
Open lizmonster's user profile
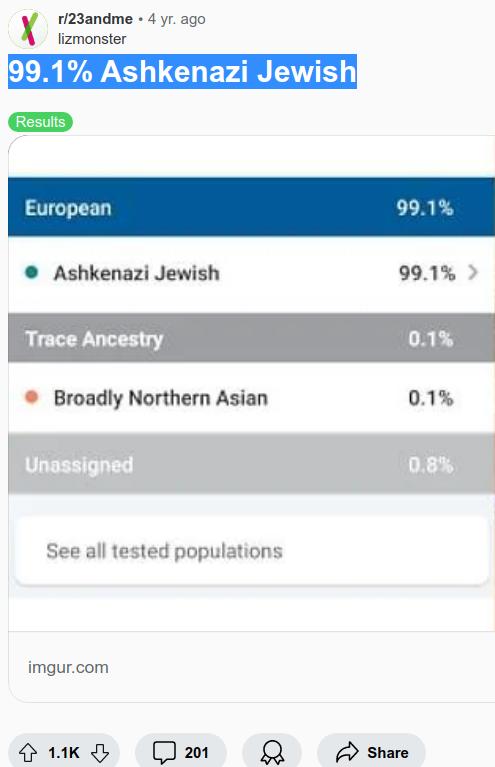(92, 39)
